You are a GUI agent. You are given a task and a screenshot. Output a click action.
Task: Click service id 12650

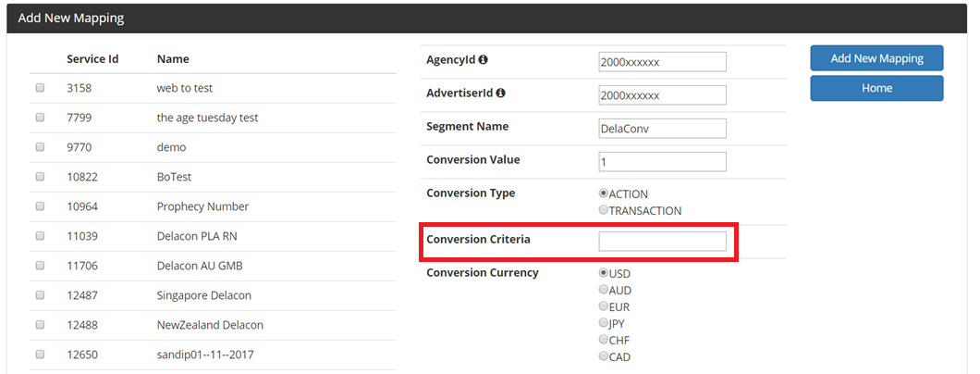[82, 355]
